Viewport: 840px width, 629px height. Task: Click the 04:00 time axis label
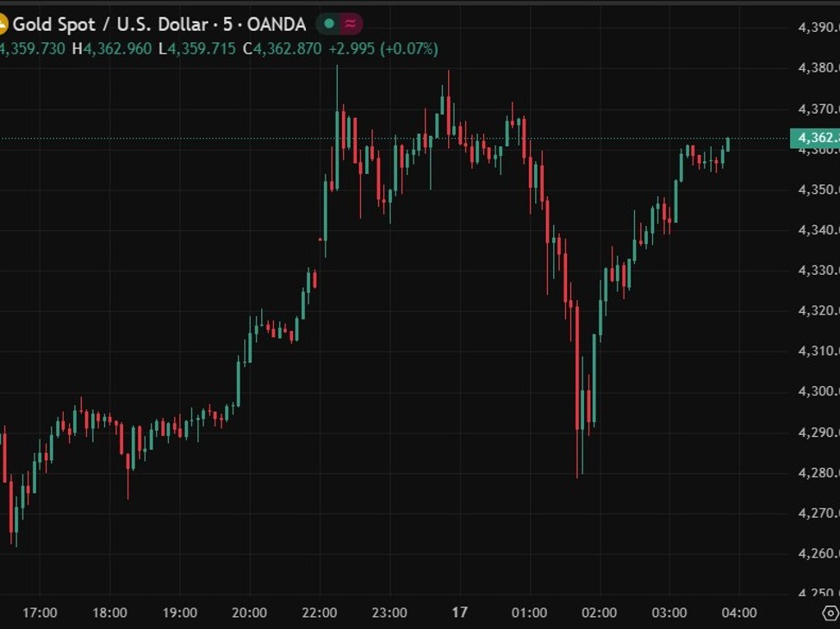pyautogui.click(x=738, y=613)
